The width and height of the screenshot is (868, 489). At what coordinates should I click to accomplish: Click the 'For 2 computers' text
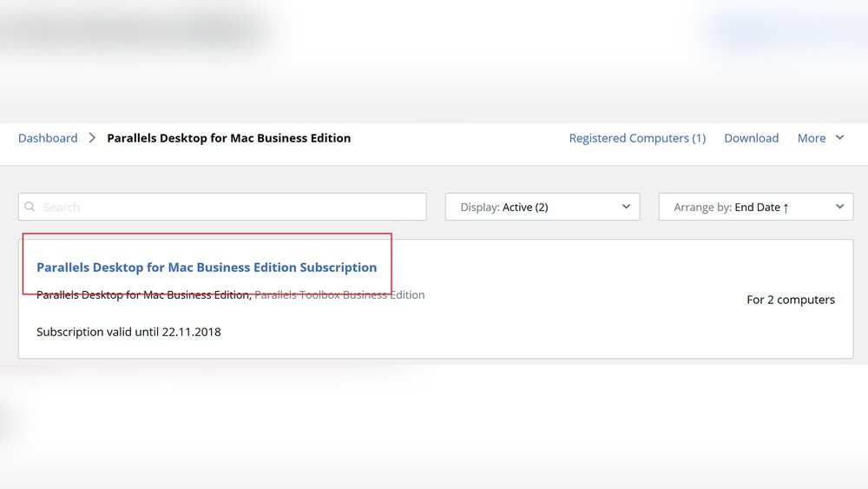[x=791, y=300]
